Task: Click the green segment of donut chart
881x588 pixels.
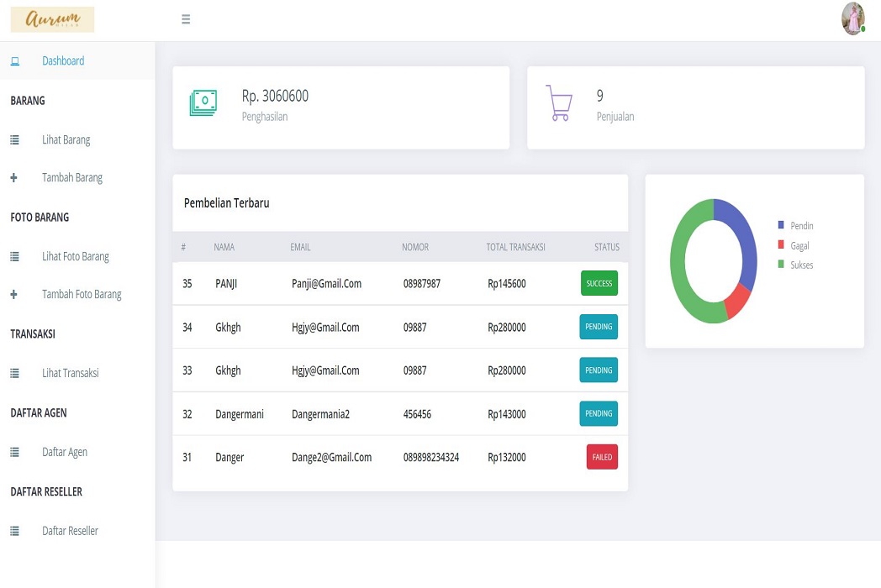Action: tap(679, 260)
